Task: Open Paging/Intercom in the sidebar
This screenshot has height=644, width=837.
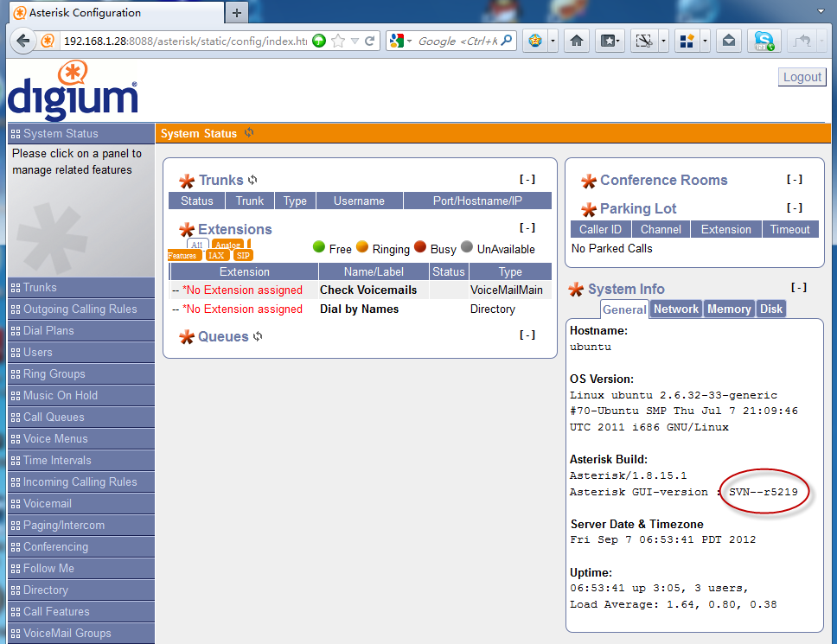Action: [81, 525]
